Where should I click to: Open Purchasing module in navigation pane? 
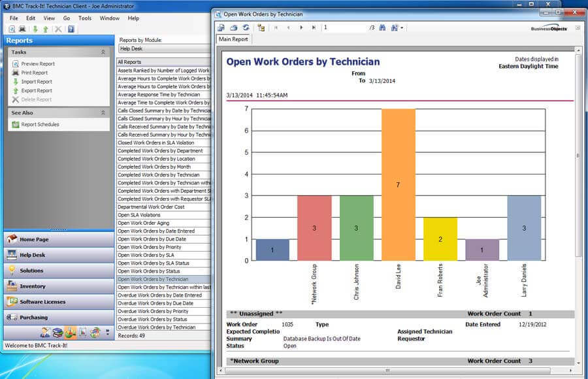point(59,318)
